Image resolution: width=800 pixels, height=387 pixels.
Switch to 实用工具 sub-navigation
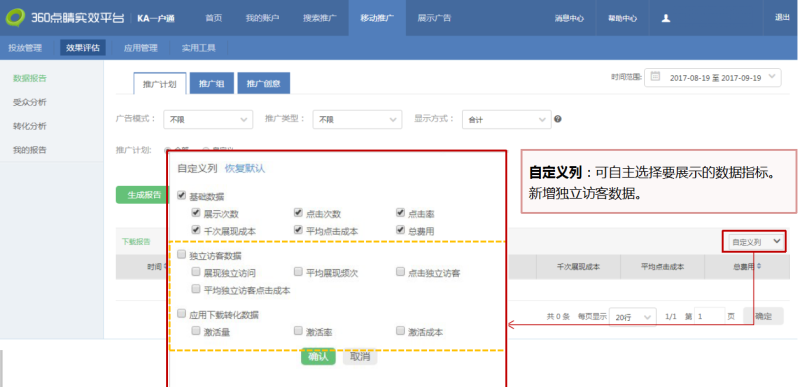[x=198, y=48]
